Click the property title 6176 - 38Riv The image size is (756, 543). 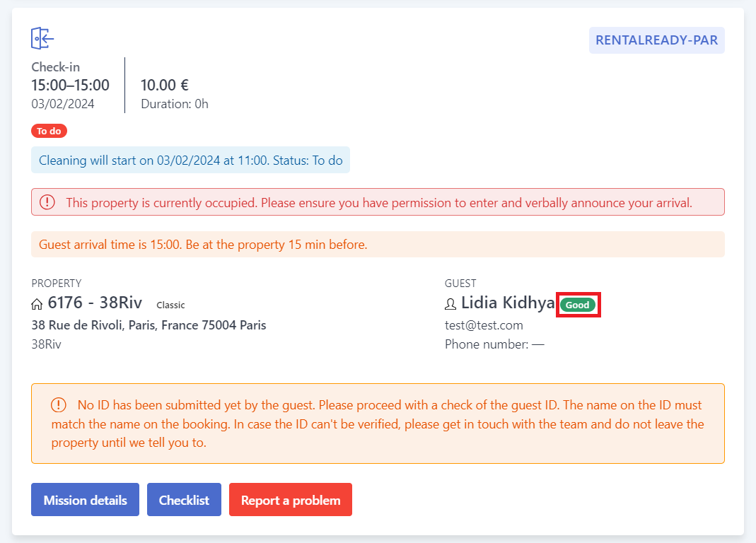pos(95,303)
